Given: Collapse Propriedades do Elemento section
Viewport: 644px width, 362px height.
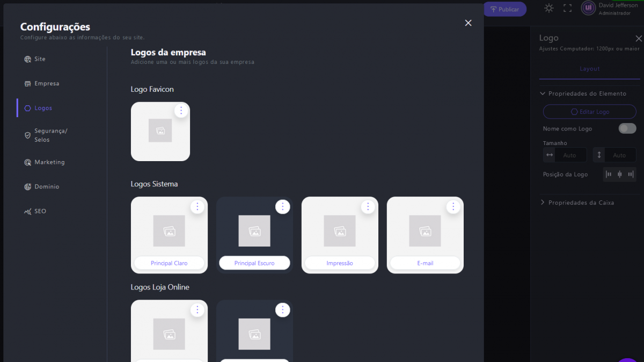Looking at the screenshot, I should point(543,93).
